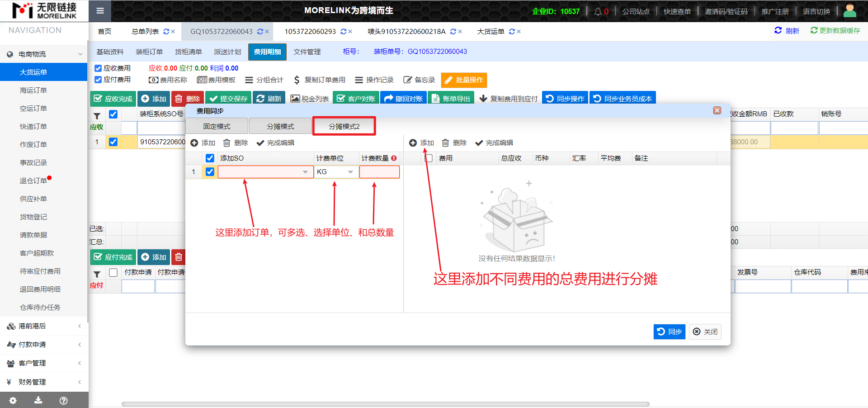Image resolution: width=868 pixels, height=408 pixels.
Task: Click the hamburger menu toggle icon
Action: point(100,11)
